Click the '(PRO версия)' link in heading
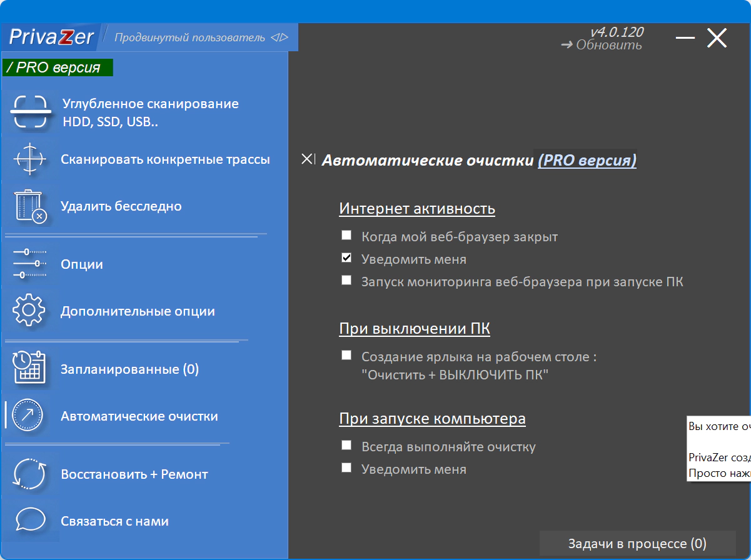 coord(587,161)
